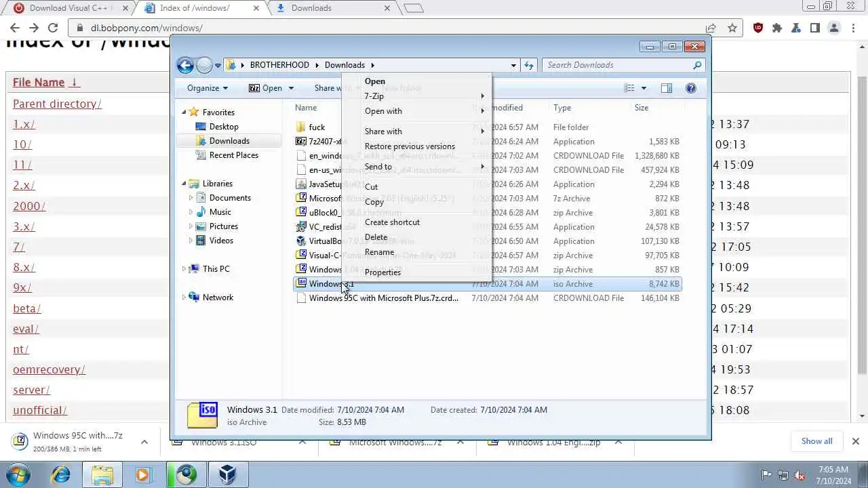
Task: Expand This PC in the navigation pane
Action: [184, 269]
